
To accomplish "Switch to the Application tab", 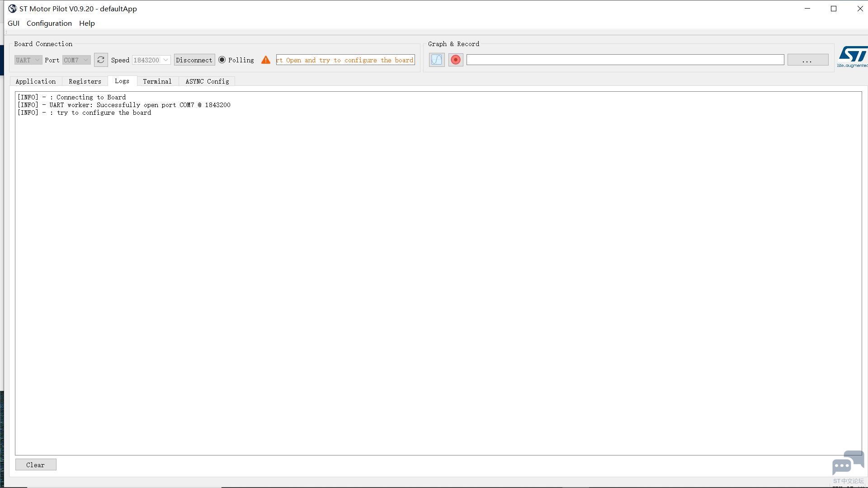I will click(36, 81).
